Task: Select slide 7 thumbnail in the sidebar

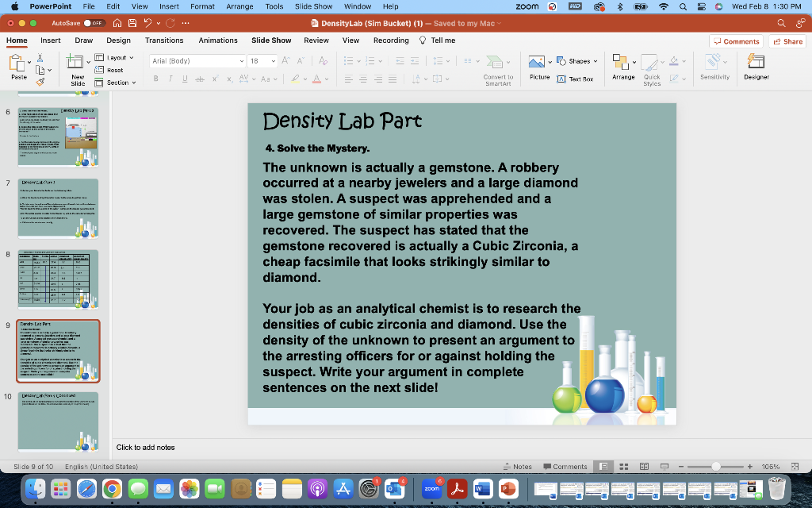Action: [59, 208]
